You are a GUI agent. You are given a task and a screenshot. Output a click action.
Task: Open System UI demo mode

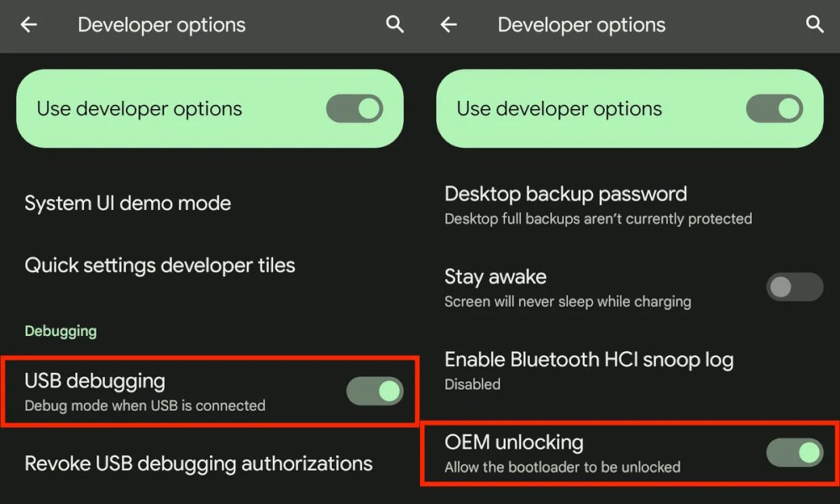pos(210,203)
